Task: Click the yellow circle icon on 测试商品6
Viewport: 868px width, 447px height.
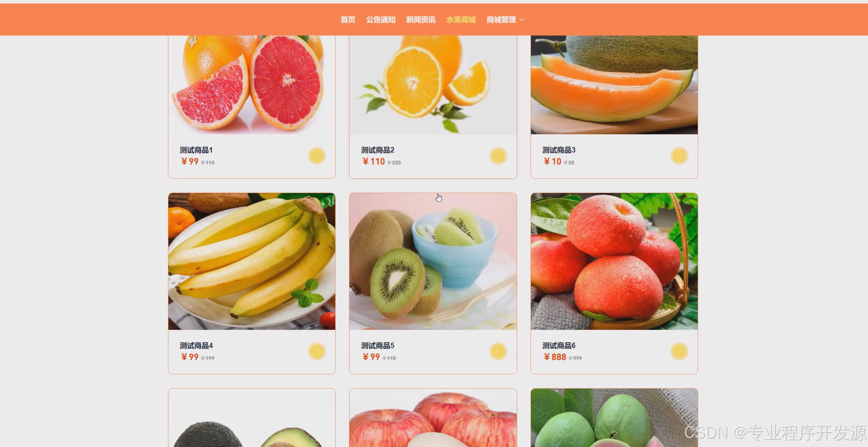Action: [x=679, y=351]
